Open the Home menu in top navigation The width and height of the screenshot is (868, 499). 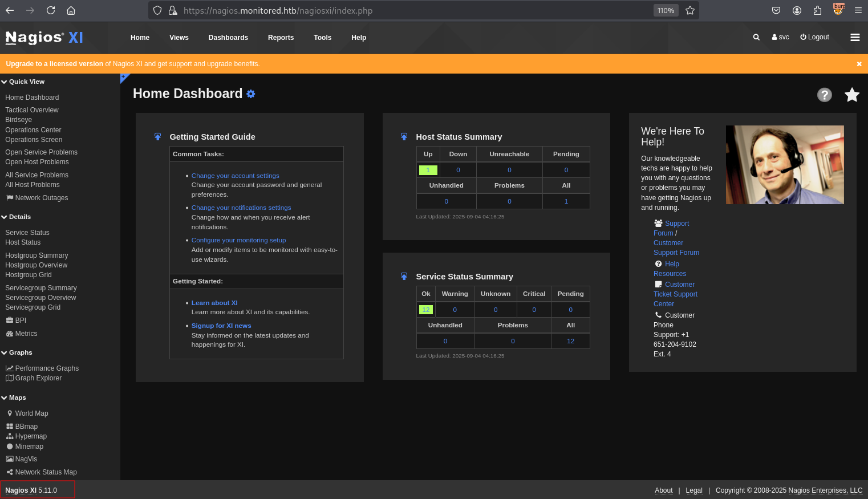pos(140,38)
